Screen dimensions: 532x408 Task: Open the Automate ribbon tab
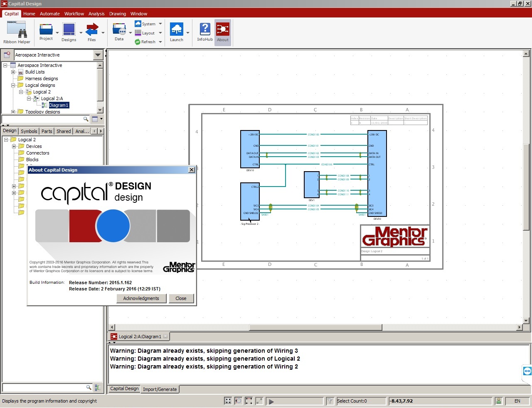50,14
